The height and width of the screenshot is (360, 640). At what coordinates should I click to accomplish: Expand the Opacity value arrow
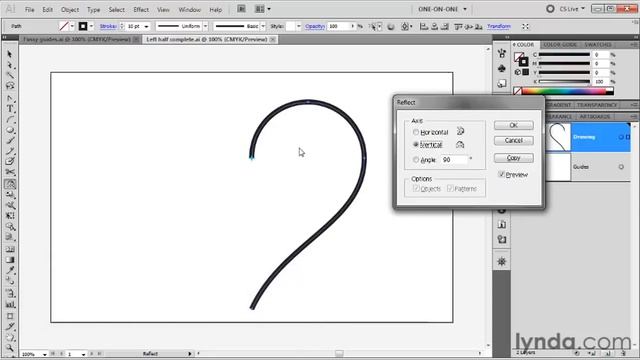(x=353, y=26)
